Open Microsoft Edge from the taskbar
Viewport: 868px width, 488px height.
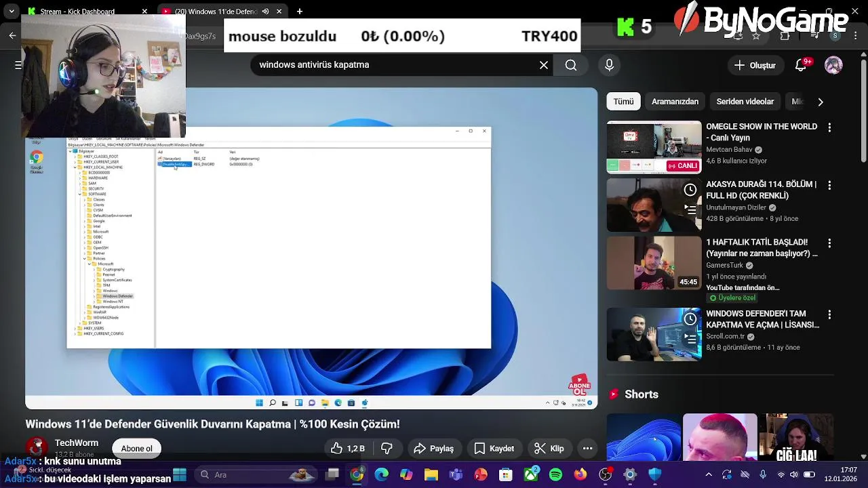click(382, 474)
